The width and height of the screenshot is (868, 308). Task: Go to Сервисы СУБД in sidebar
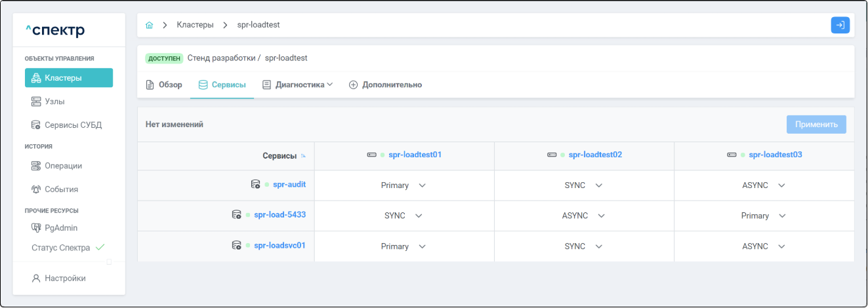(x=73, y=125)
